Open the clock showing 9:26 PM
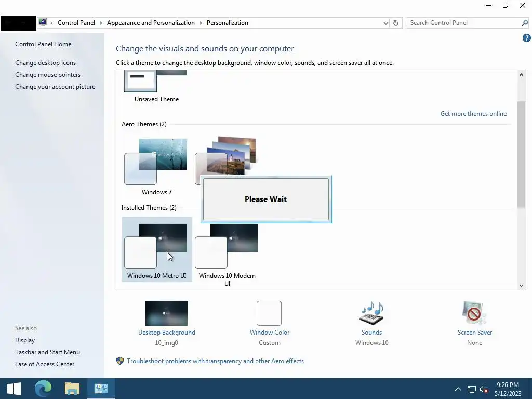The image size is (532, 399). (x=508, y=389)
